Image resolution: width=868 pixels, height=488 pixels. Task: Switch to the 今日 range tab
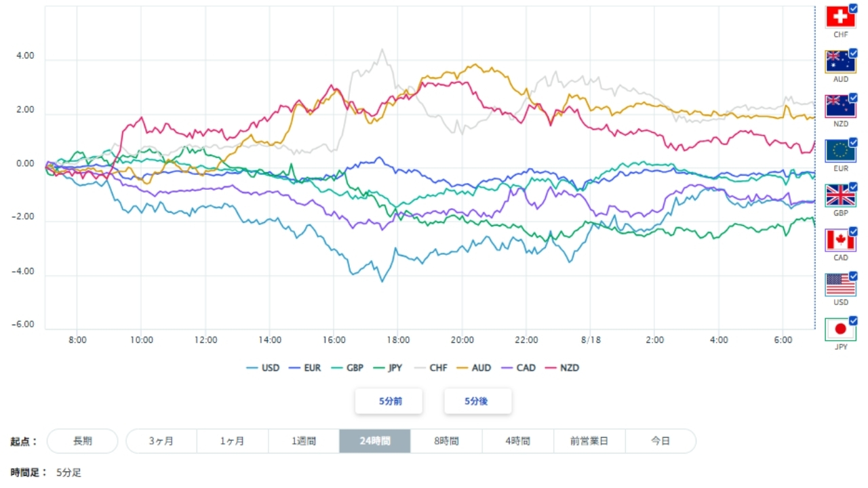click(660, 441)
